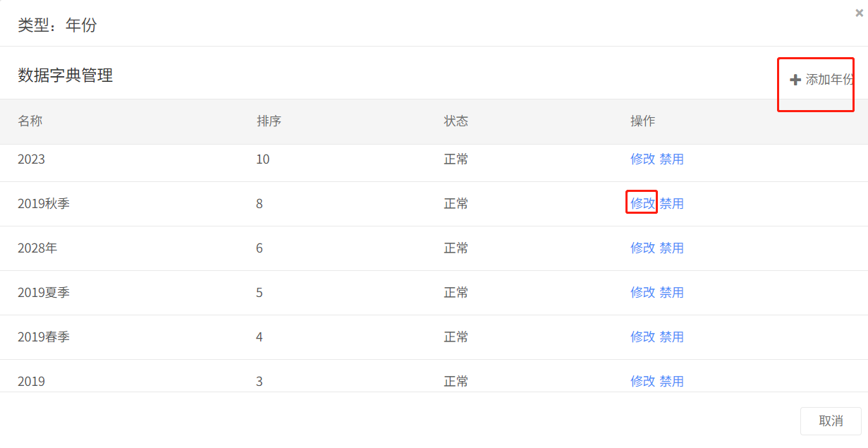Click the 名称 column header

pos(30,121)
